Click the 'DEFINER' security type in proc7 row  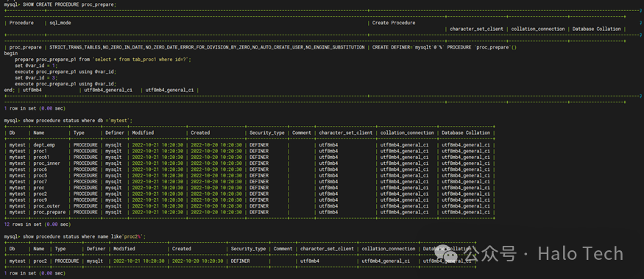(x=259, y=182)
